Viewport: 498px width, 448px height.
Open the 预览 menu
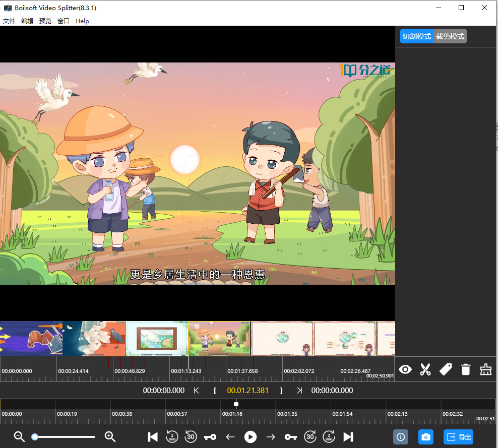(45, 21)
